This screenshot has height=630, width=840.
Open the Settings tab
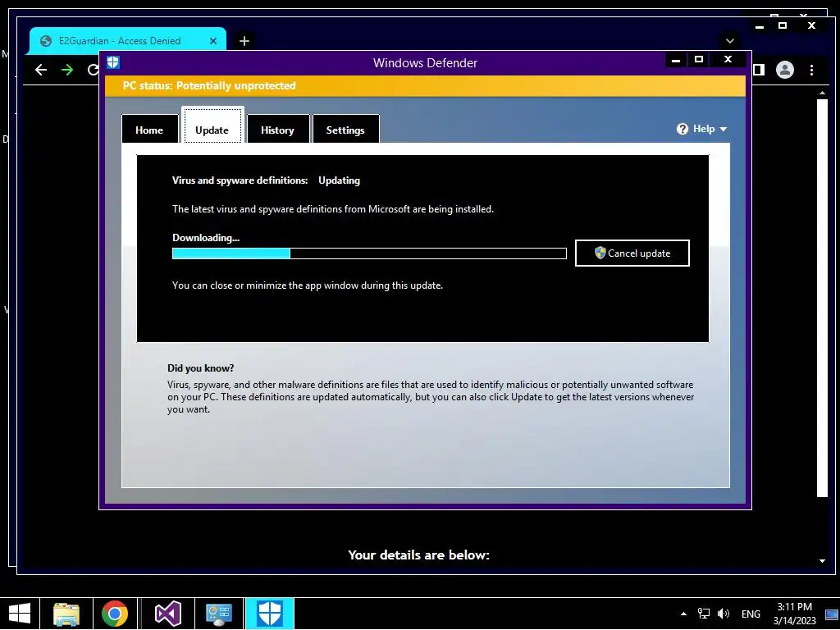(x=345, y=129)
